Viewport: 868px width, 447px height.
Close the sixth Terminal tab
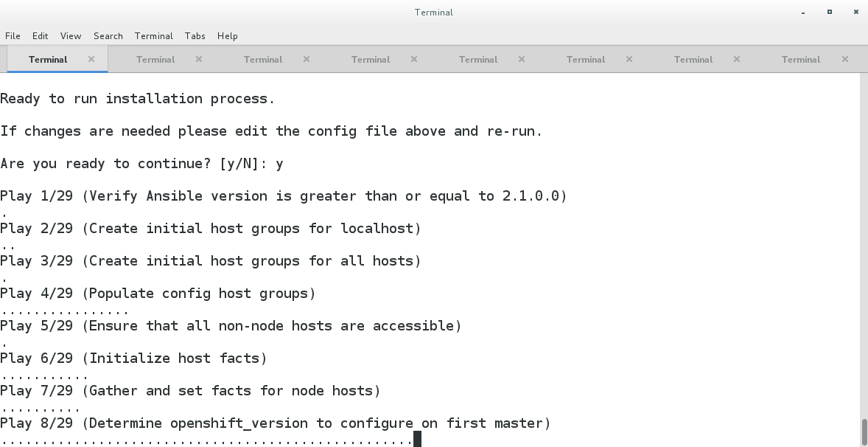pyautogui.click(x=629, y=59)
